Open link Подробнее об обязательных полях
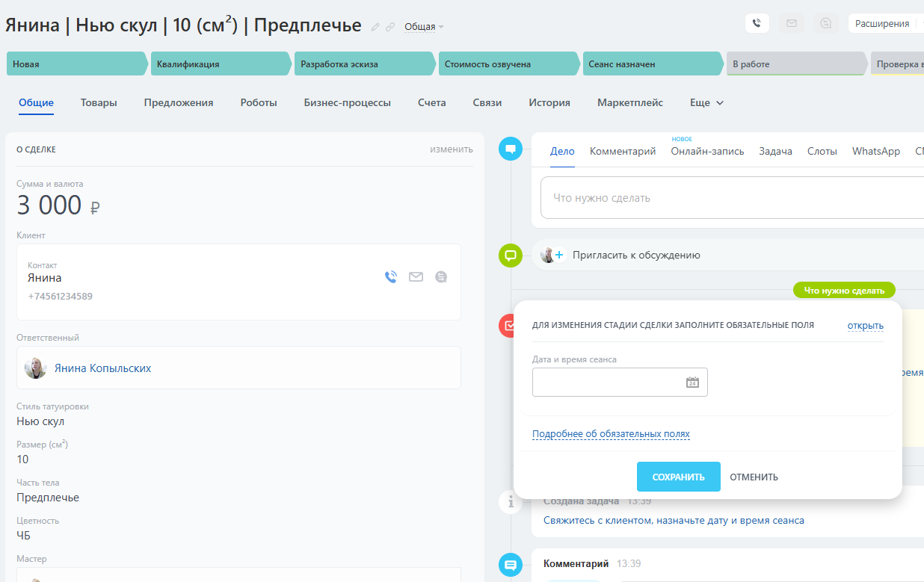Screen dimensions: 924x582 (x=610, y=434)
